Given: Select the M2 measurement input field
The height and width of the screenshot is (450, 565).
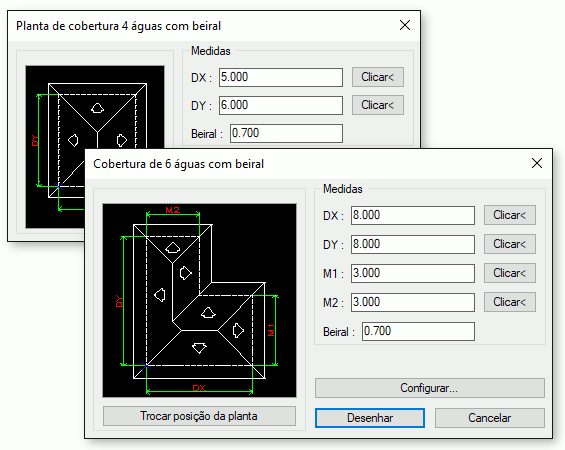Looking at the screenshot, I should pos(413,302).
